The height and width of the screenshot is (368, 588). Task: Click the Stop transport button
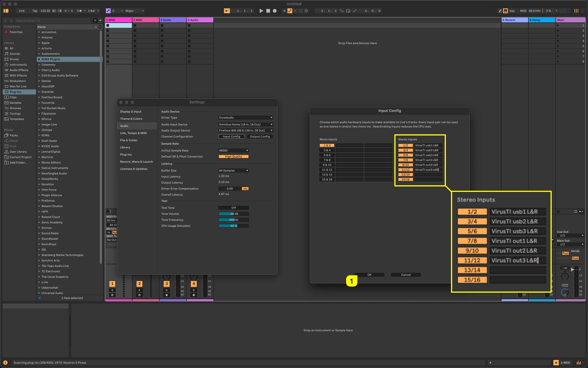click(268, 11)
